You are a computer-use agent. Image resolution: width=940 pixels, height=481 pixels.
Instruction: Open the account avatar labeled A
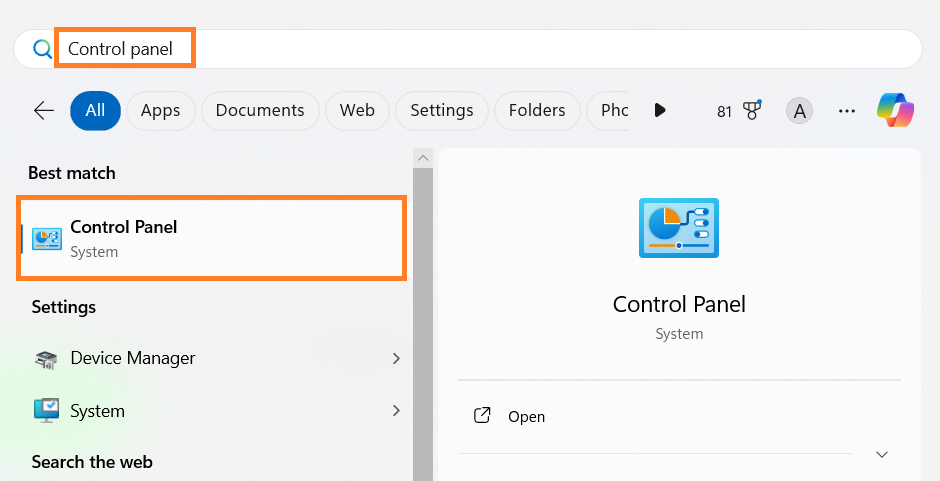799,111
